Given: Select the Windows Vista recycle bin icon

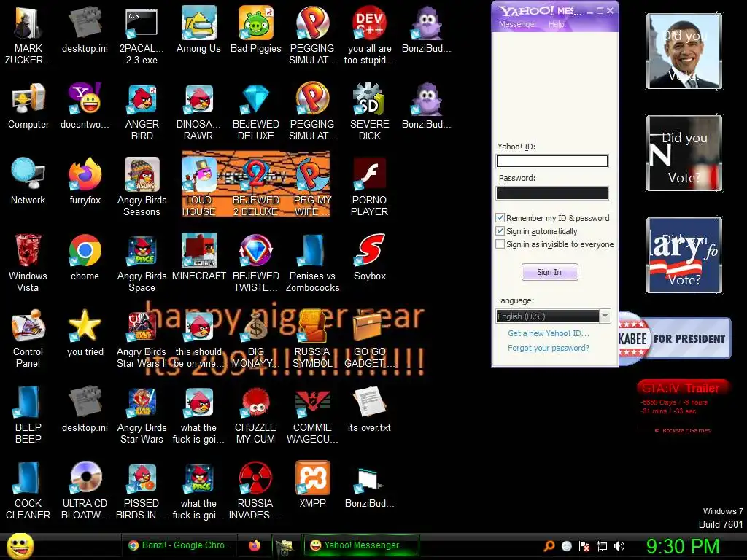Looking at the screenshot, I should pyautogui.click(x=28, y=262).
